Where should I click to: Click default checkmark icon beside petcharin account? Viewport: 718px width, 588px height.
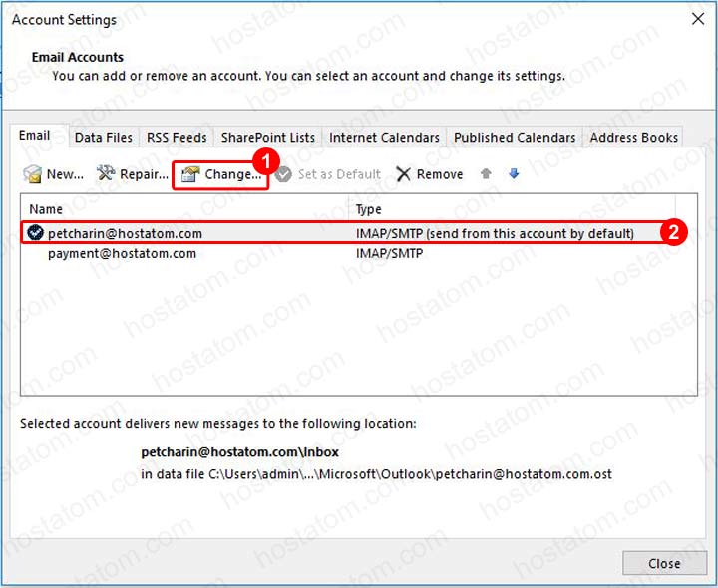click(x=35, y=233)
